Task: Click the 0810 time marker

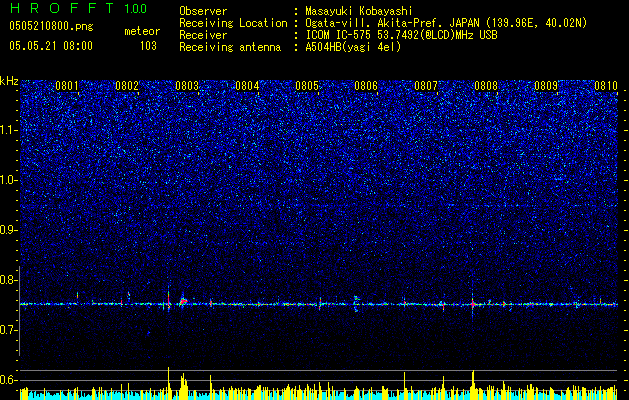Action: click(606, 86)
